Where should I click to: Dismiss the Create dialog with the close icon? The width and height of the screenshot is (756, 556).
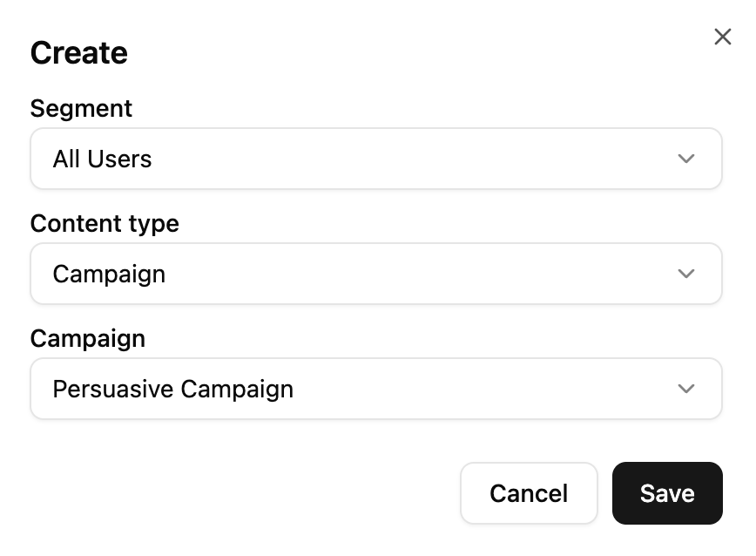(723, 37)
